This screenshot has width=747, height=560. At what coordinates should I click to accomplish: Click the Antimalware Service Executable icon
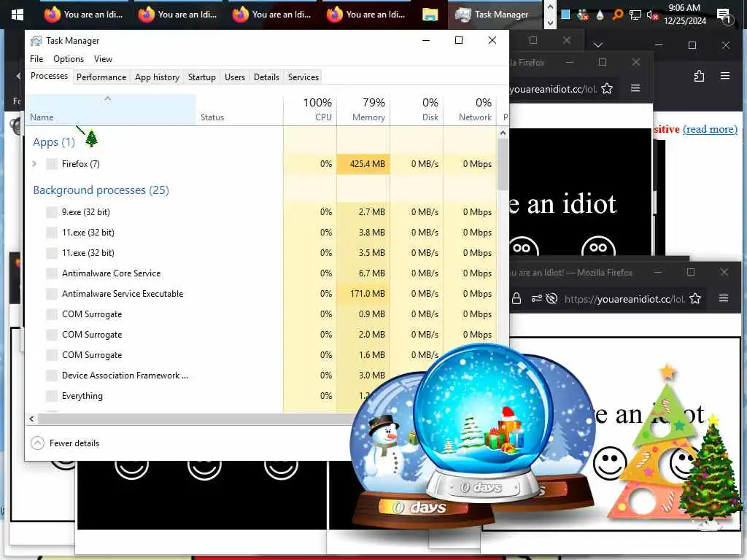point(52,294)
